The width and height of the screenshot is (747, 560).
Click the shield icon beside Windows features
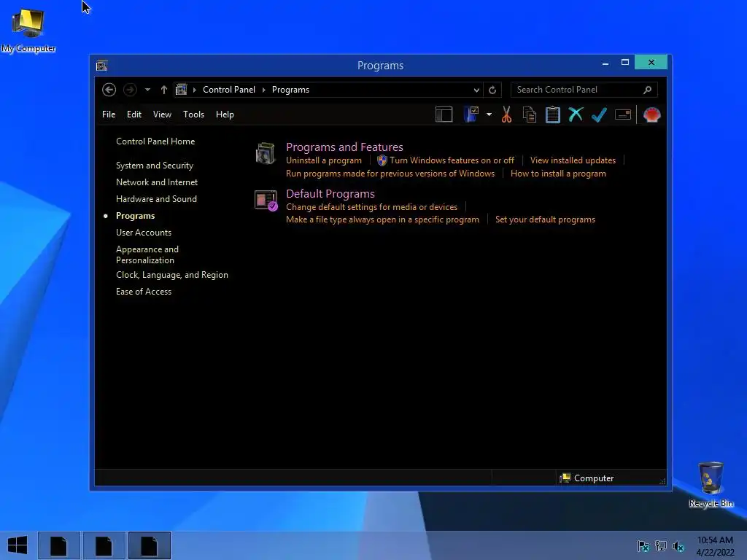click(x=382, y=160)
